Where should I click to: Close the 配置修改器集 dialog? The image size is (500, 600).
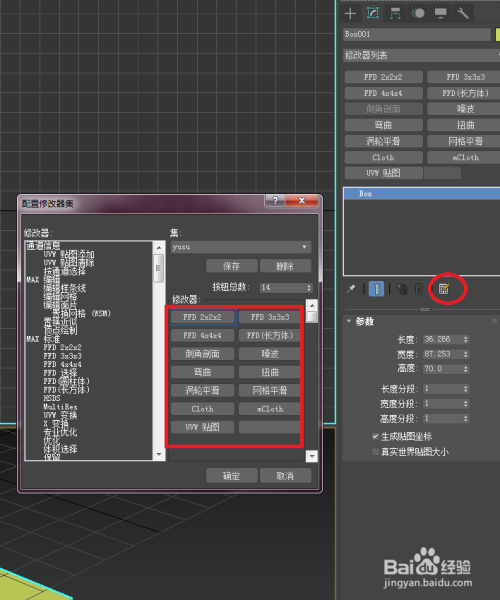(x=301, y=201)
